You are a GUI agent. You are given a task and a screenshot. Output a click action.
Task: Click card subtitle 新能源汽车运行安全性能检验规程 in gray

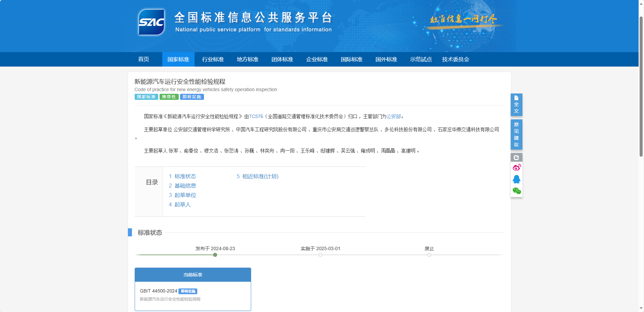[170, 299]
